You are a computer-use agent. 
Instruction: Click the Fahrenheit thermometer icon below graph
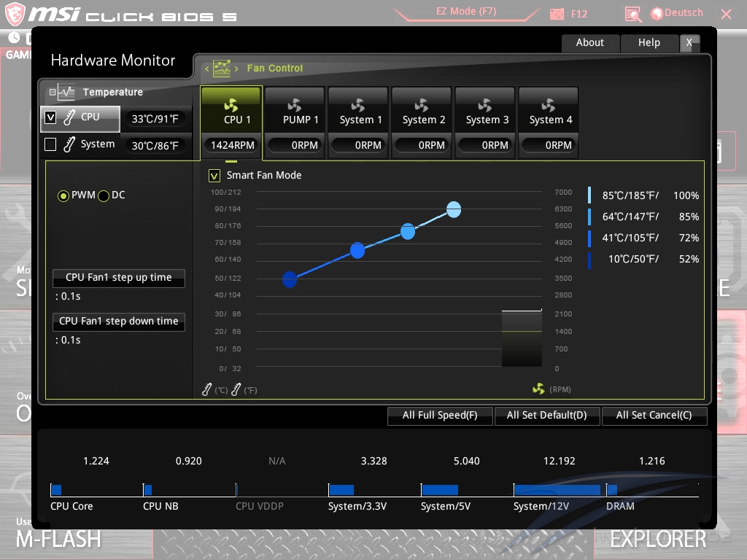click(236, 389)
